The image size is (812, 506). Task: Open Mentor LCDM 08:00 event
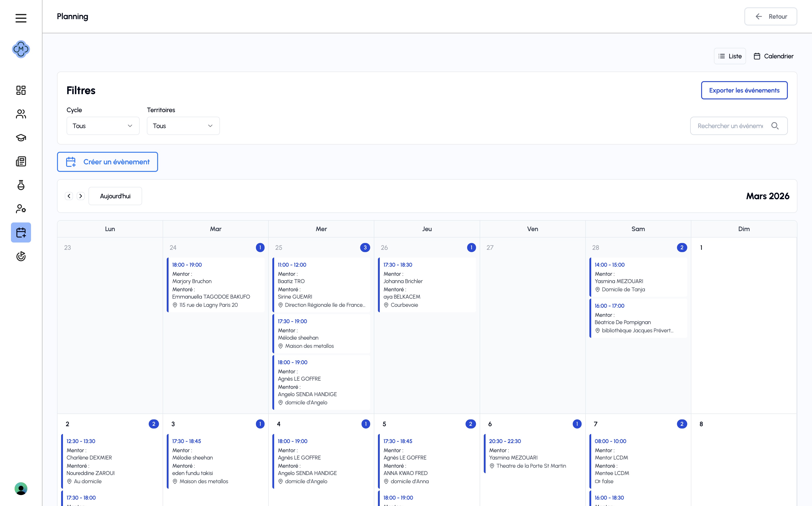[638, 461]
